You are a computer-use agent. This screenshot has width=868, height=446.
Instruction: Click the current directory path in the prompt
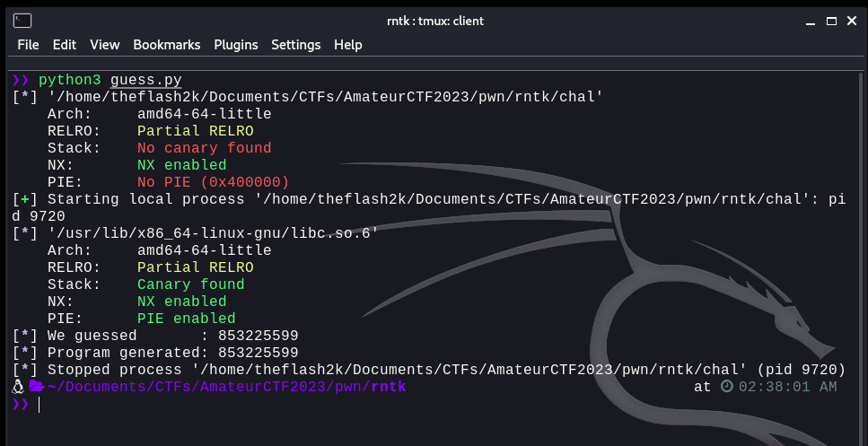[226, 387]
